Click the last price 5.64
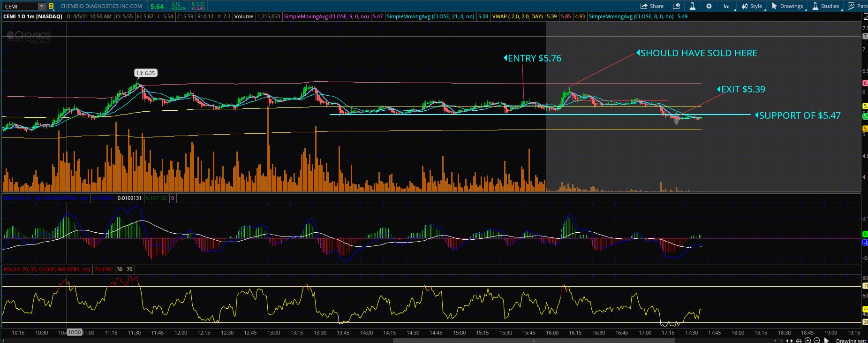This screenshot has height=343, width=868. [157, 6]
